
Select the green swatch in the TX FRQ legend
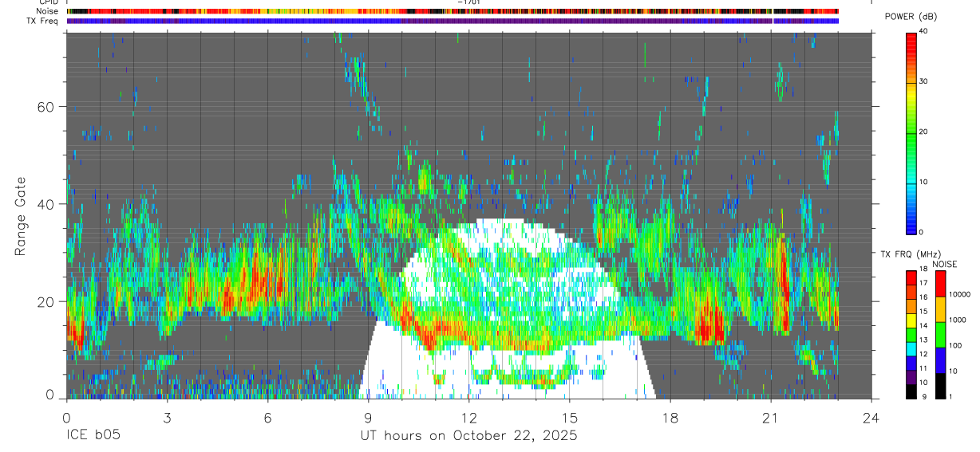[911, 334]
